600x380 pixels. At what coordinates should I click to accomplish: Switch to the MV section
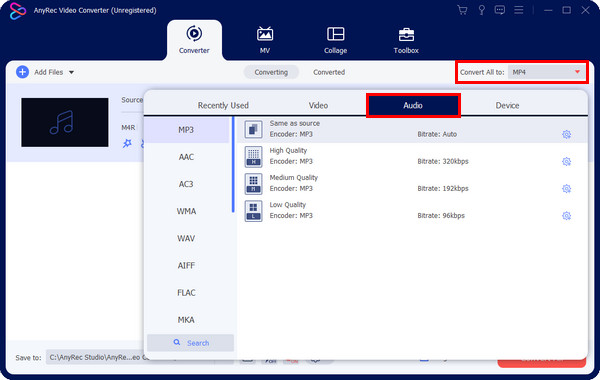265,40
